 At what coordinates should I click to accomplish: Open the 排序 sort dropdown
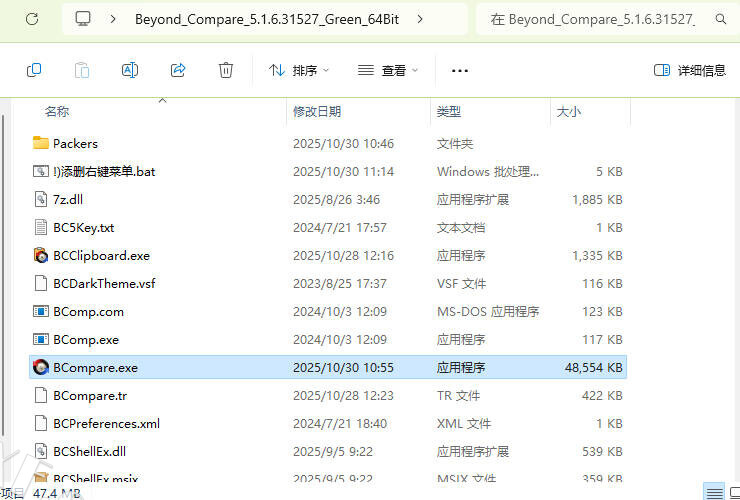298,70
